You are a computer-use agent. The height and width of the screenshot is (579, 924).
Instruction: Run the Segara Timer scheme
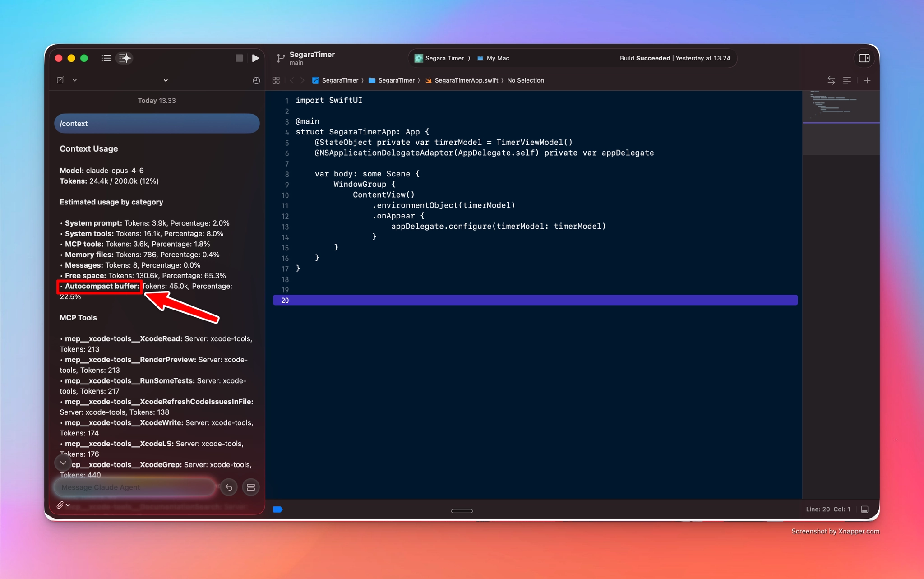255,58
